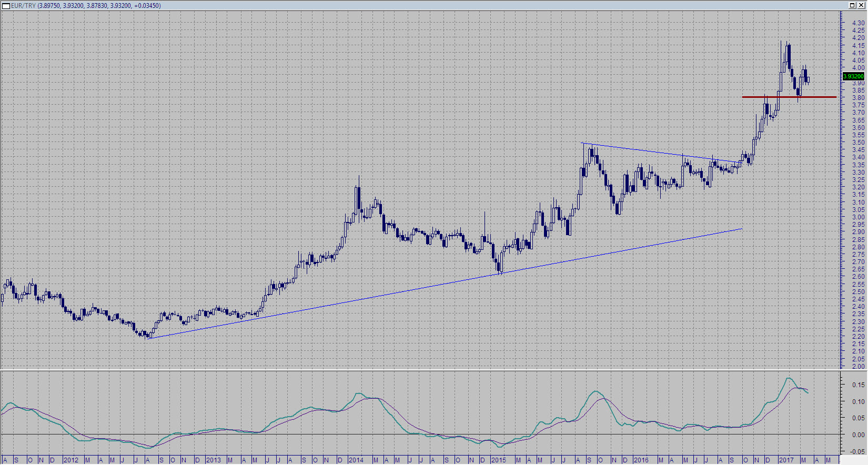Click the 0.00 value on the indicator scale

[x=858, y=434]
